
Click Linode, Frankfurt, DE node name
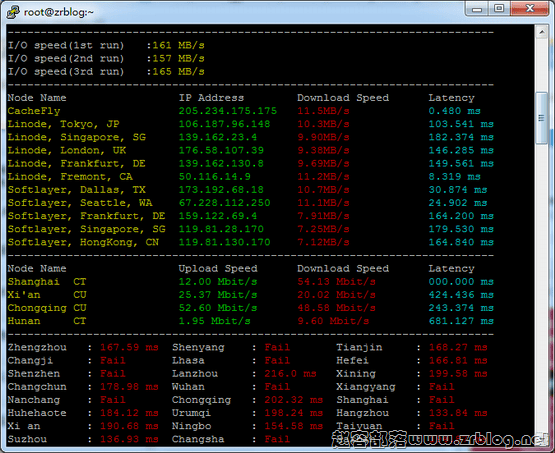(77, 164)
